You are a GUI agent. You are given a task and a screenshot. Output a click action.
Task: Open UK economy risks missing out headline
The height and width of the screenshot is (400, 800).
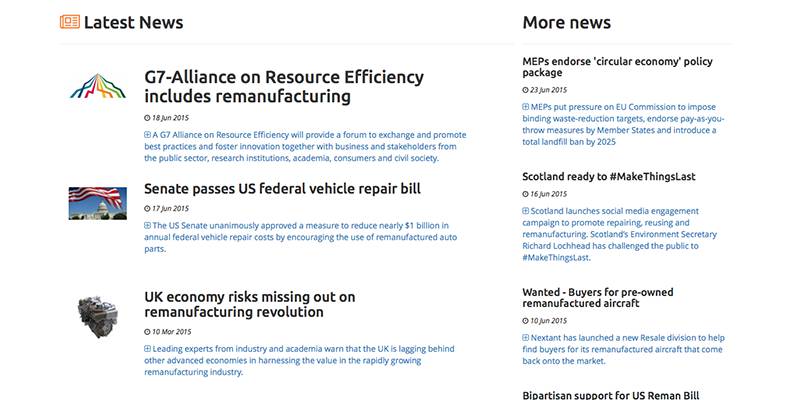(250, 304)
